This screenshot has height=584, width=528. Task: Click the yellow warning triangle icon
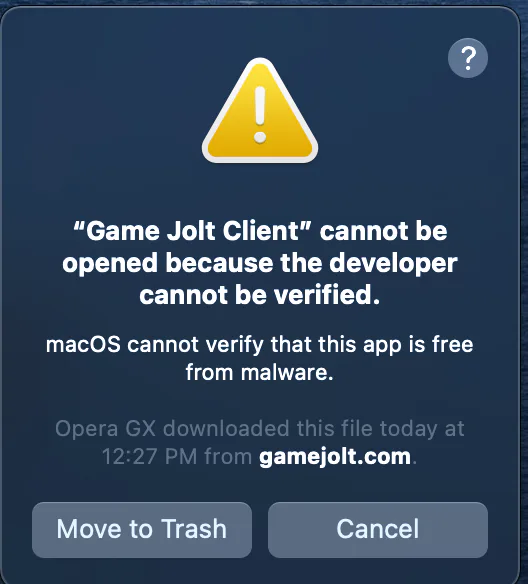[x=260, y=111]
